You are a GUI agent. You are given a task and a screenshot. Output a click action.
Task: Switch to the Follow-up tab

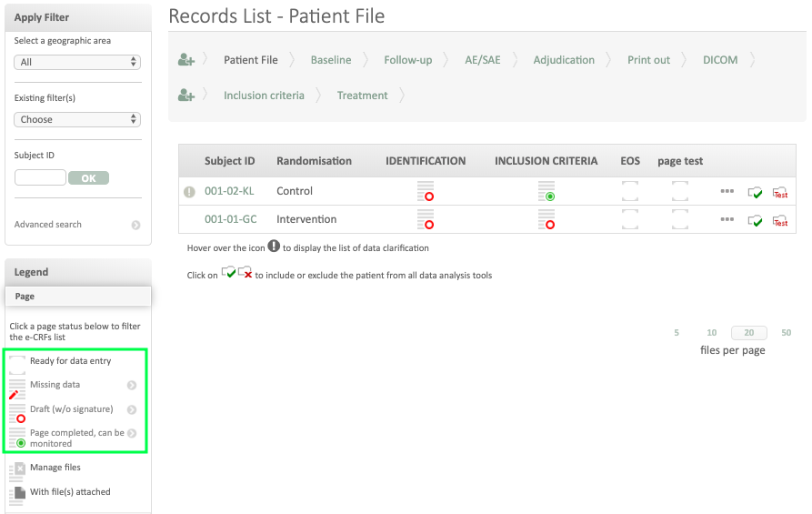point(407,60)
